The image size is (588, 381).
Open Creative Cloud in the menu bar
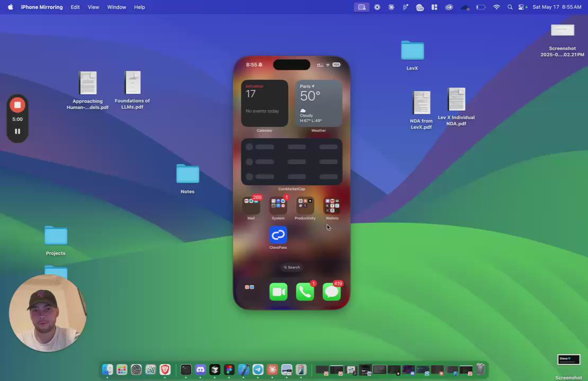449,7
